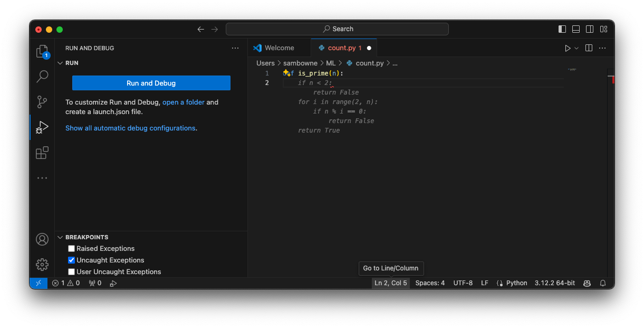Open the Extensions view icon
644x328 pixels.
pyautogui.click(x=42, y=153)
